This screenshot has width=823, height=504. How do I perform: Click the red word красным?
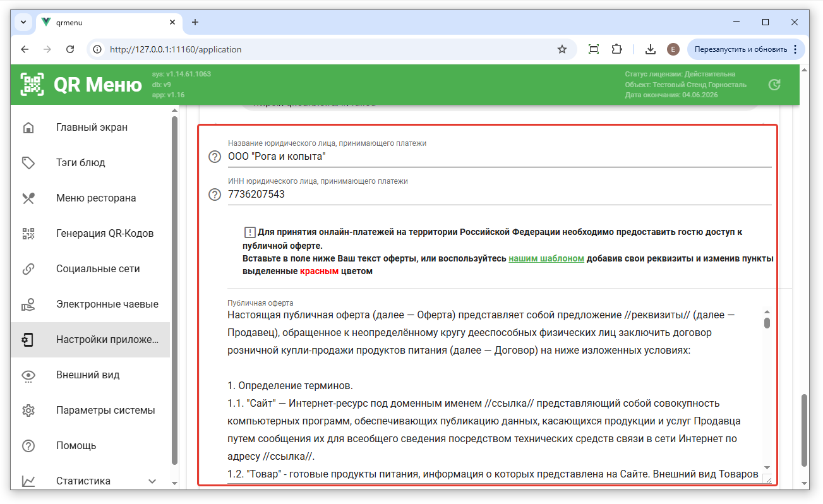[x=319, y=271]
